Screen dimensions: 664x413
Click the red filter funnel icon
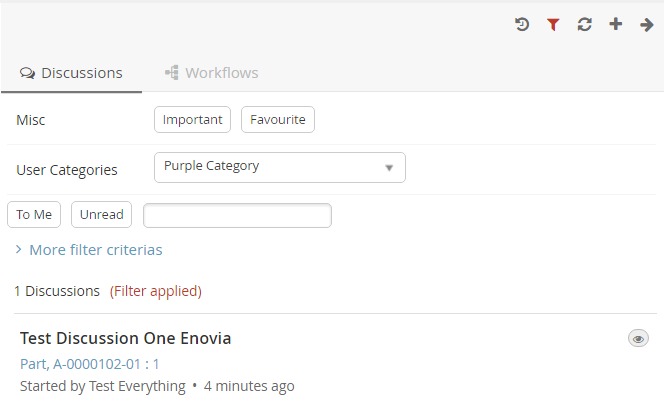click(x=553, y=24)
